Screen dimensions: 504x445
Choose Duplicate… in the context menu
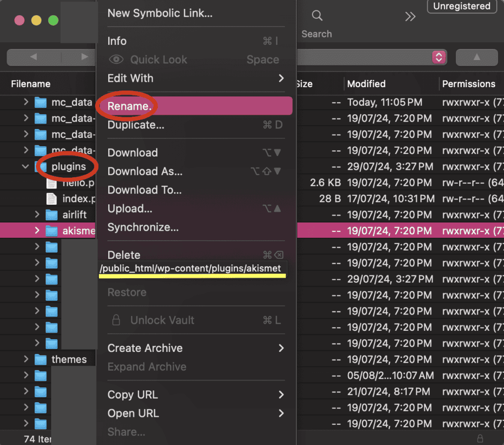click(x=196, y=125)
